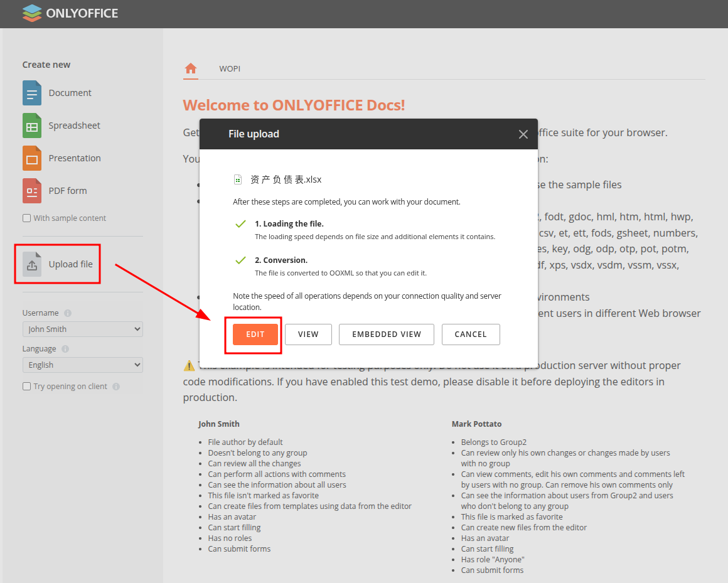Click 'This file is marked as favorite'
Screen dimensions: 728x583
pyautogui.click(x=511, y=517)
